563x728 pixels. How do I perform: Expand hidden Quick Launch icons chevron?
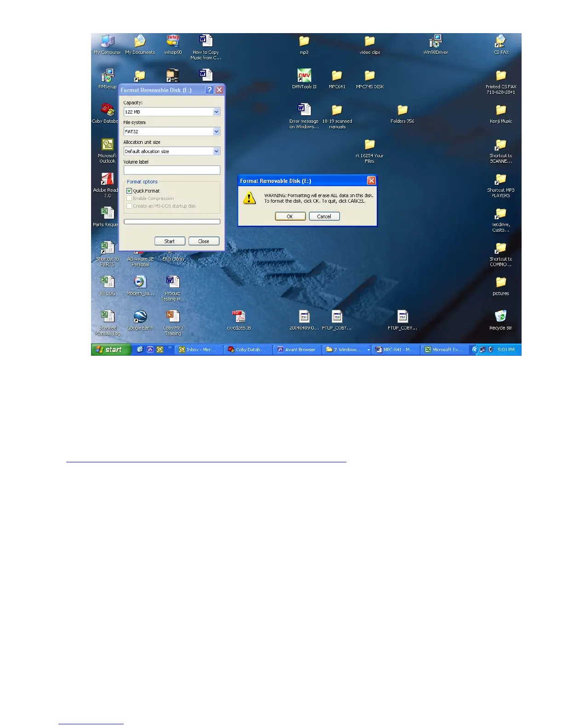coord(170,348)
